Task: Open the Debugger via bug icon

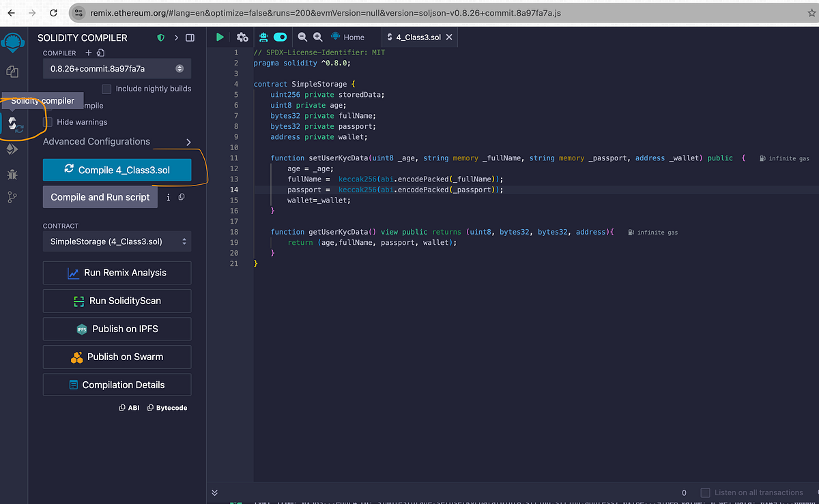Action: (x=12, y=174)
